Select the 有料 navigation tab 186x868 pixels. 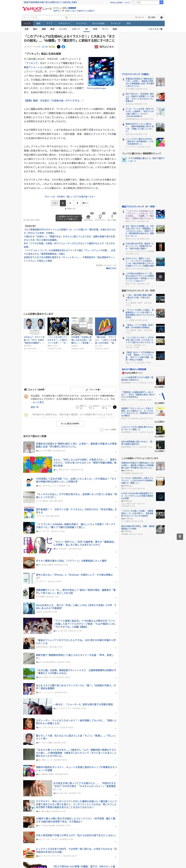[x=128, y=24]
